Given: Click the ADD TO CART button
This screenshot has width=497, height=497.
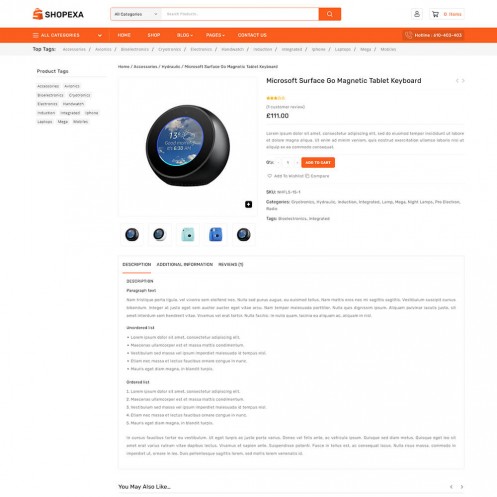Looking at the screenshot, I should tap(318, 162).
